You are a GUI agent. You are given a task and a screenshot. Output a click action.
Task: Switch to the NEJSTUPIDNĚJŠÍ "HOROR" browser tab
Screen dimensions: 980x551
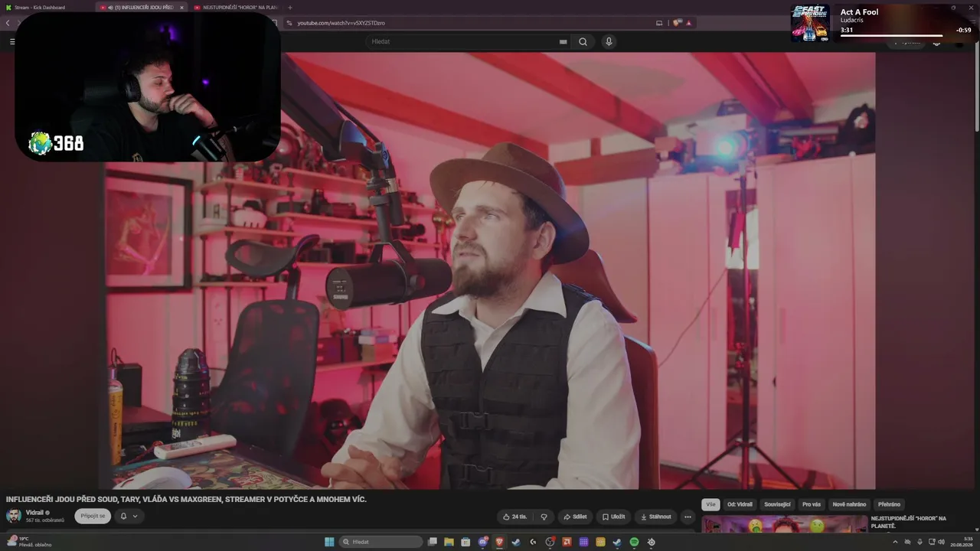point(236,8)
